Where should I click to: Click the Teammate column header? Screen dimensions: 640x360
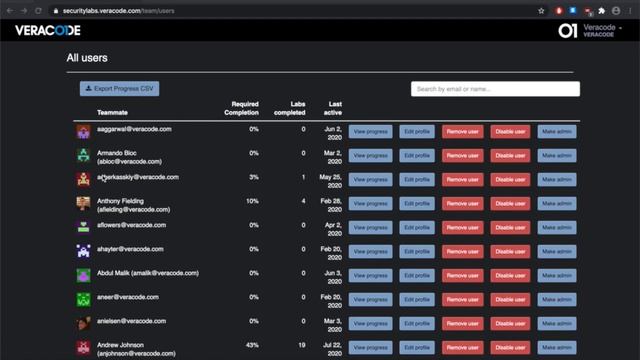coord(112,113)
